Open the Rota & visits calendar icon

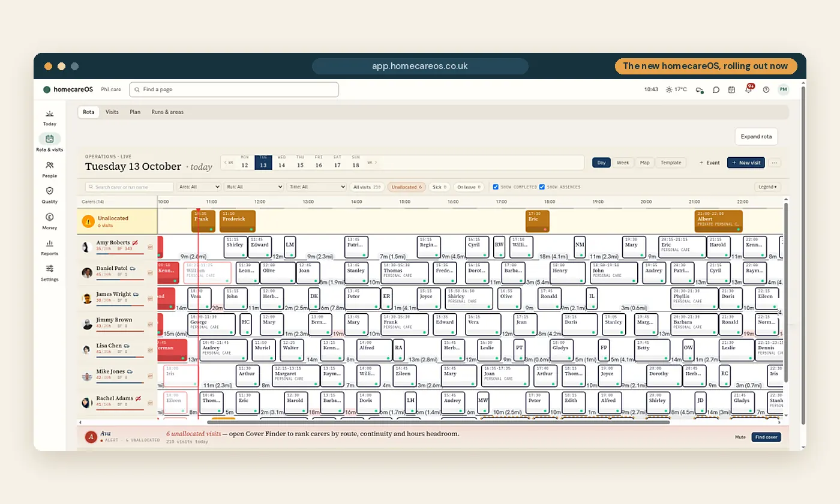coord(50,139)
